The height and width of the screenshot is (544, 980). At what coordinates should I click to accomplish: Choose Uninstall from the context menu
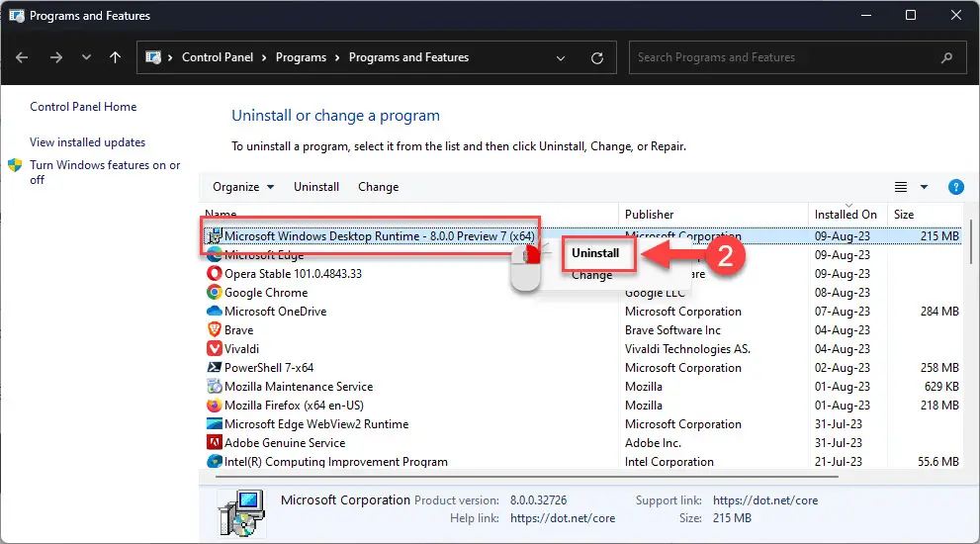click(595, 253)
